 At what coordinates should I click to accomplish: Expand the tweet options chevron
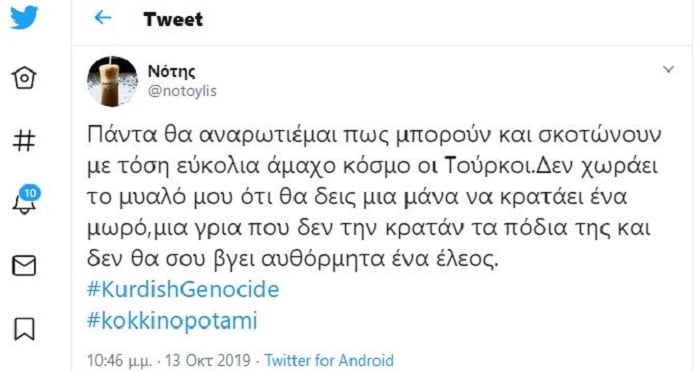coord(668,69)
